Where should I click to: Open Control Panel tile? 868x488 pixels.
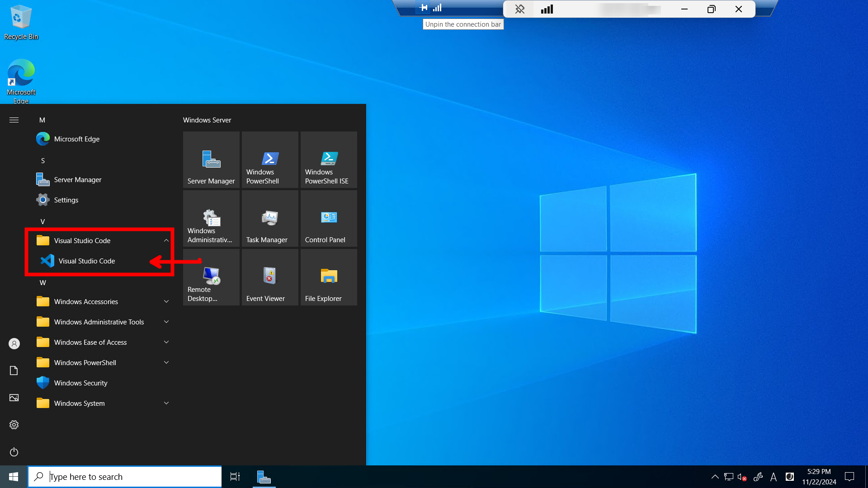(x=329, y=219)
